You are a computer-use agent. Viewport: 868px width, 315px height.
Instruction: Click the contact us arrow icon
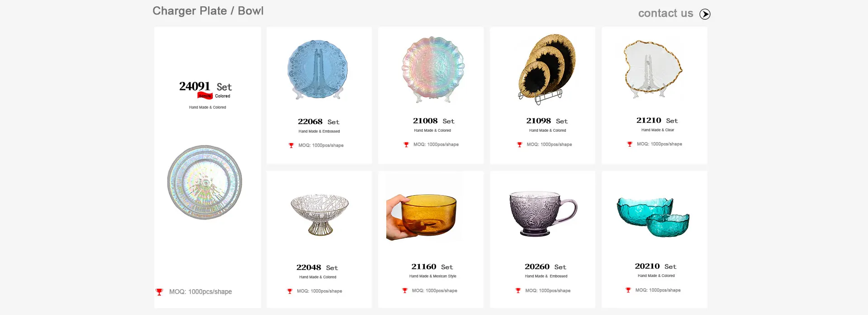(705, 14)
